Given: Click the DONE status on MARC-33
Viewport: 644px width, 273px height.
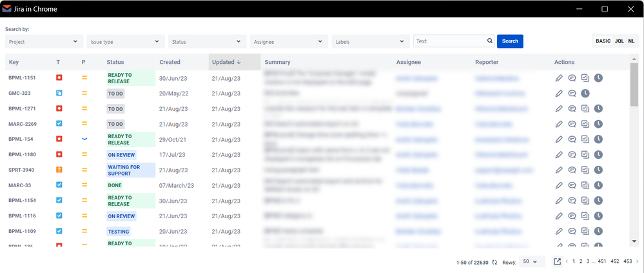Looking at the screenshot, I should pos(115,185).
